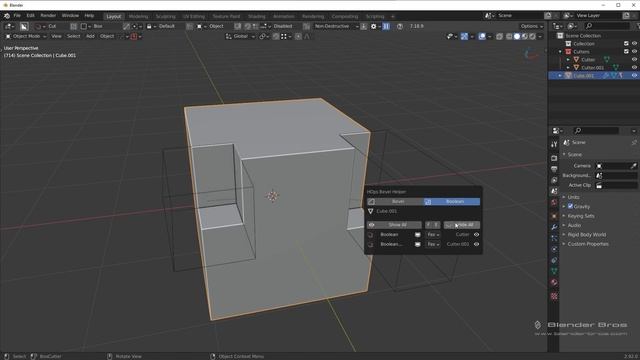
Task: Open the Render properties tab icon
Action: tap(554, 158)
